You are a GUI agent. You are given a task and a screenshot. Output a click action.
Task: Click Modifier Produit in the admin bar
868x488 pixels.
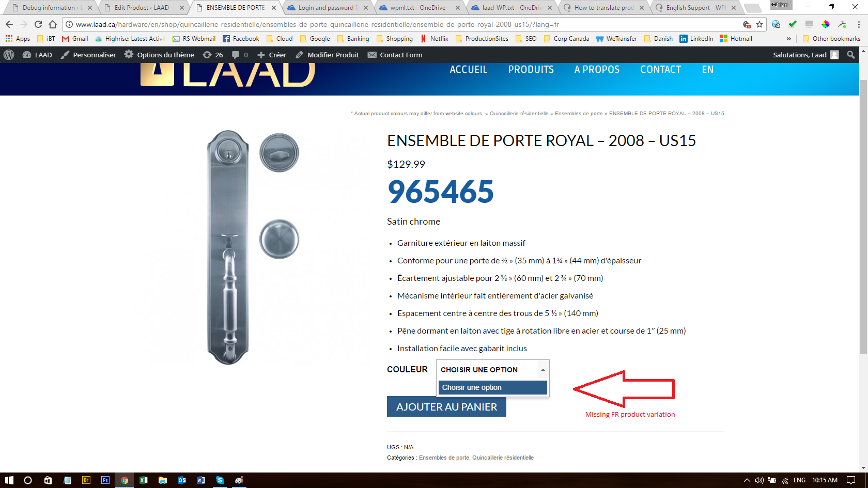pos(328,55)
